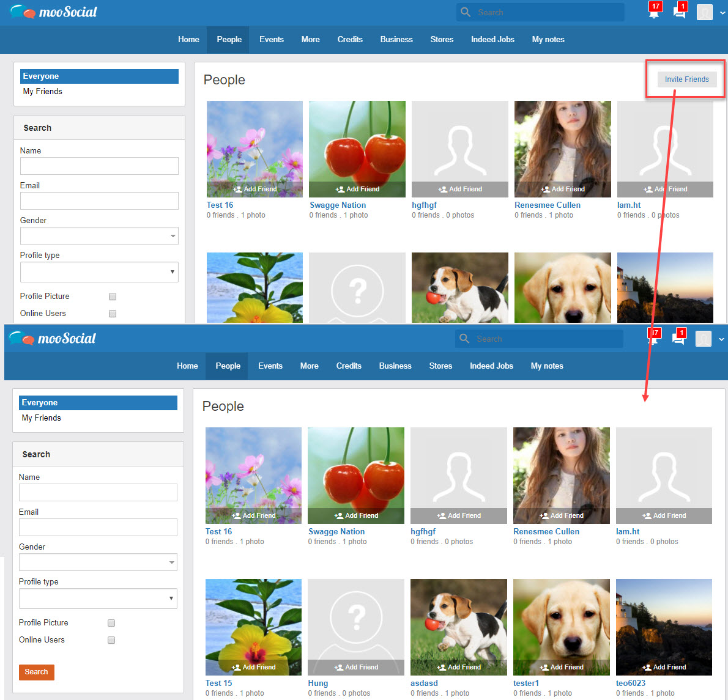Image resolution: width=728 pixels, height=700 pixels.
Task: Add Test 16 as friend in upper screenshot
Action: click(x=255, y=190)
